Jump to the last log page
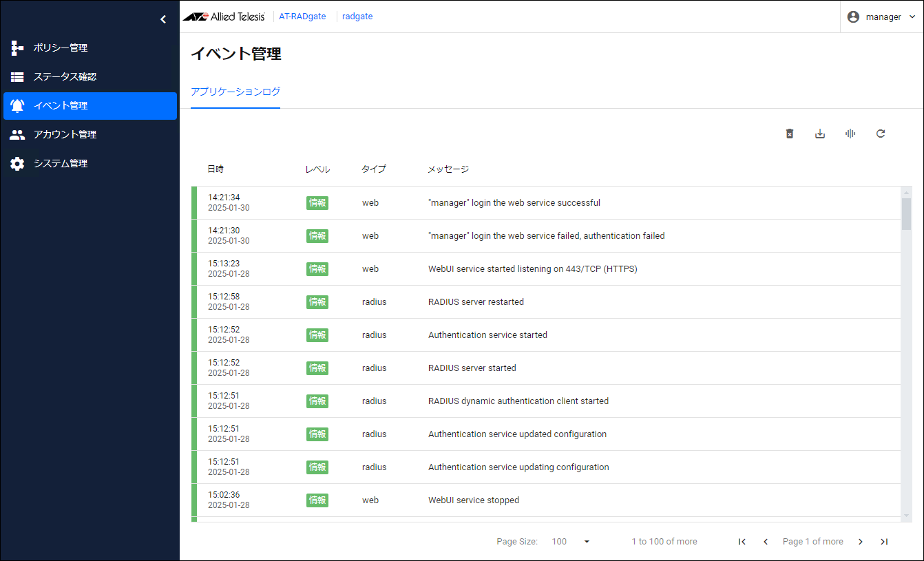Viewport: 924px width, 561px height. point(884,542)
